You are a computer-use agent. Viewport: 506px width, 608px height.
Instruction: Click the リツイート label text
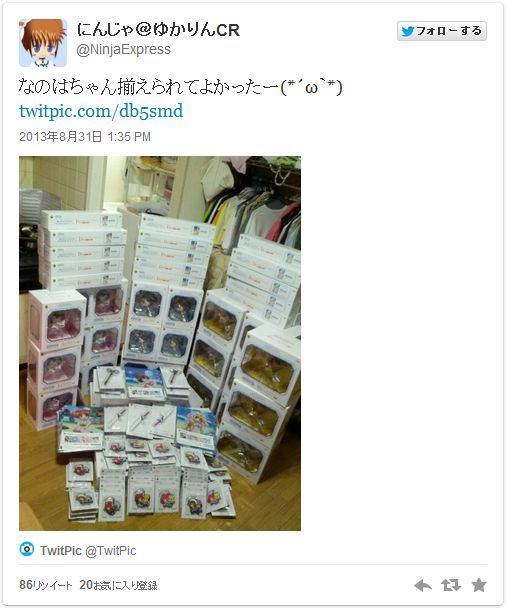(x=52, y=585)
